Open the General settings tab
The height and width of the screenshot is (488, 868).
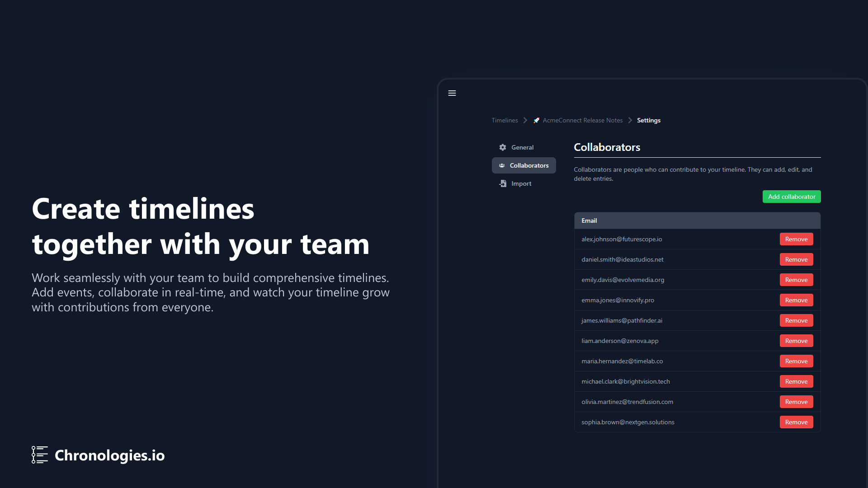point(522,147)
